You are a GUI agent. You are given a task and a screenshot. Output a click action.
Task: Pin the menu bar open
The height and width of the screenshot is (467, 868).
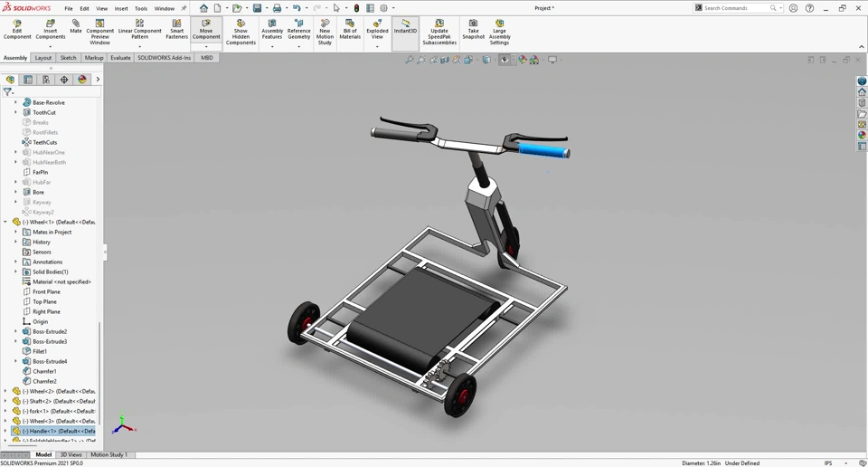184,8
